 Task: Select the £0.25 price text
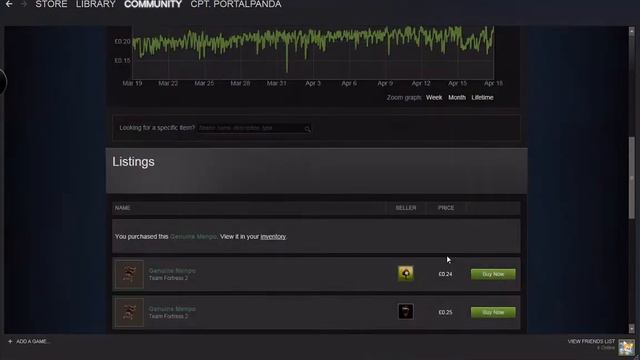tap(445, 313)
